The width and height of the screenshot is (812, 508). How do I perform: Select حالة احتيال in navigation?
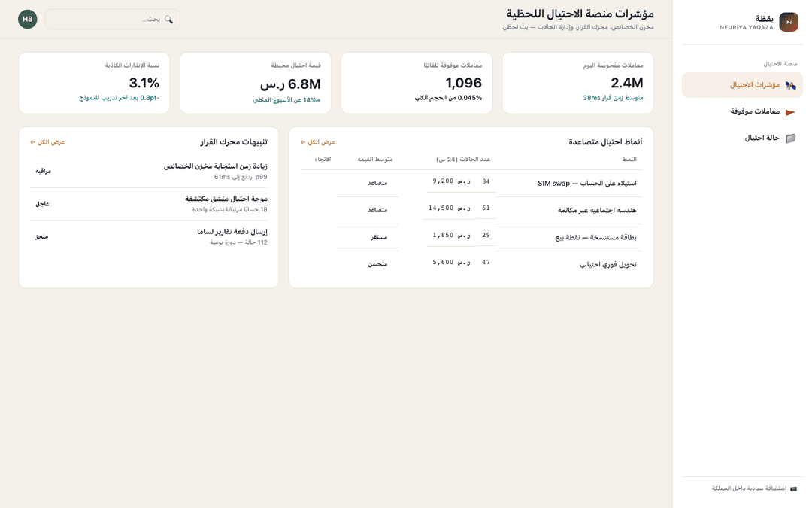(741, 138)
